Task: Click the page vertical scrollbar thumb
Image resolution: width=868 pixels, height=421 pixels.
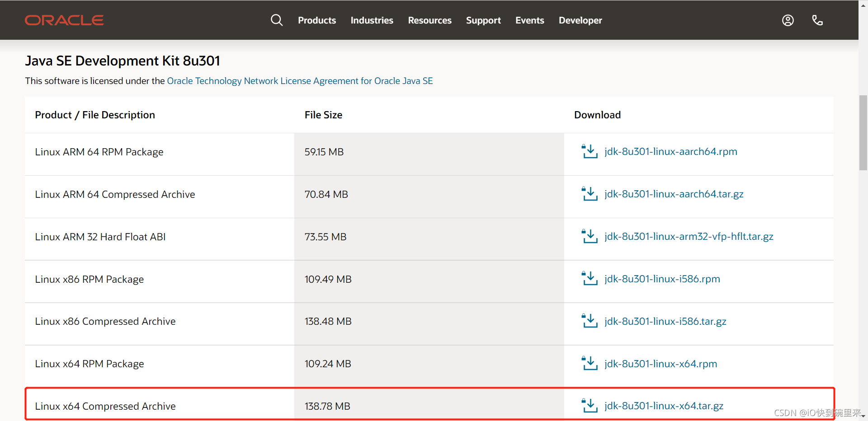Action: coord(863,132)
